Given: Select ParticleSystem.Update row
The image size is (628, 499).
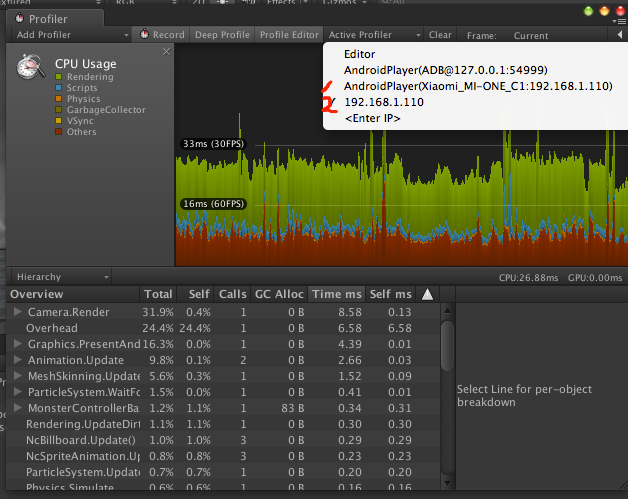Looking at the screenshot, I should [223, 472].
